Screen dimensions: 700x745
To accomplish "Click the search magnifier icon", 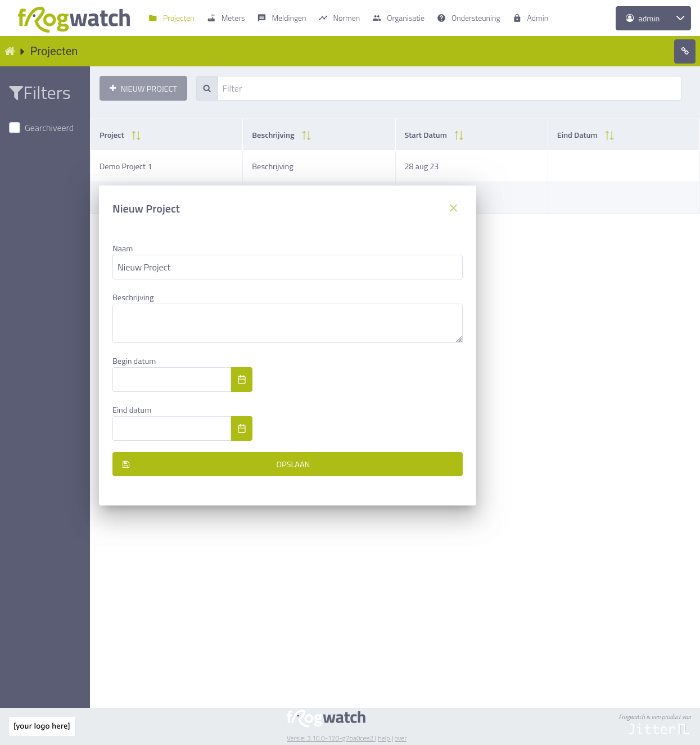I will pos(207,88).
